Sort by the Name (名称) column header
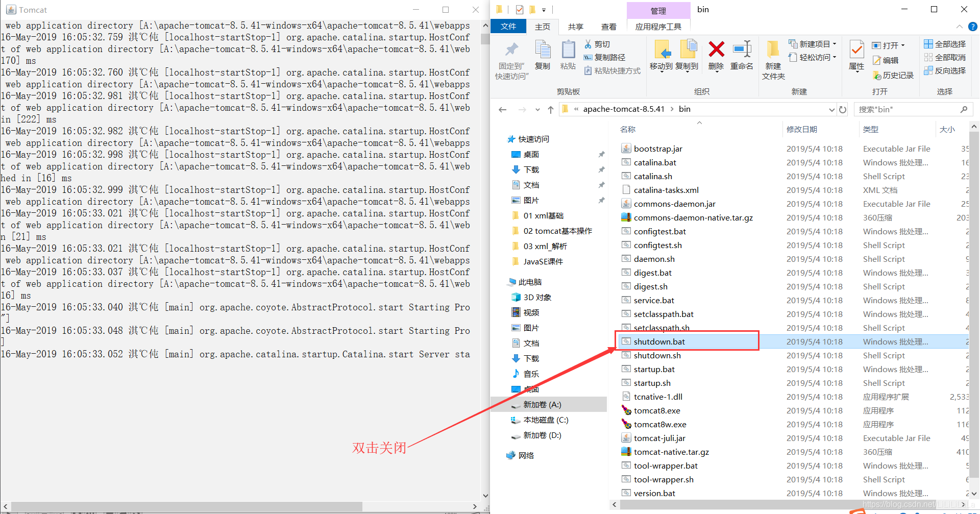 pyautogui.click(x=628, y=130)
